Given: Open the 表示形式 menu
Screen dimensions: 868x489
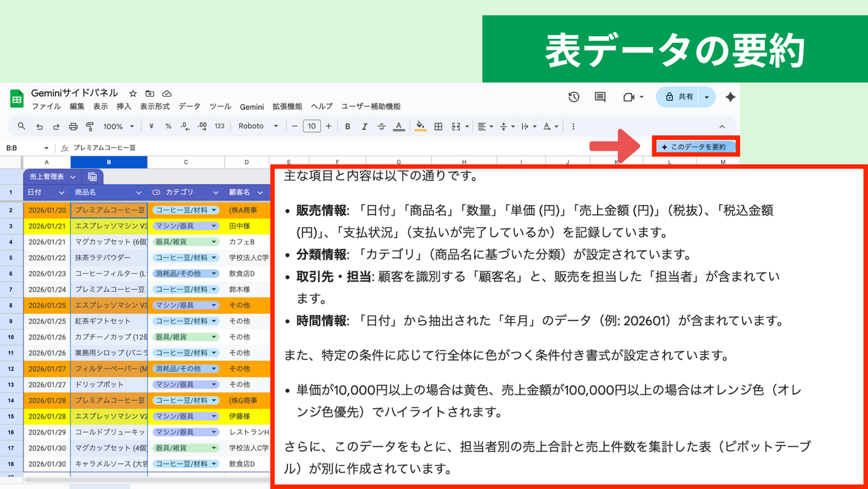Looking at the screenshot, I should coord(155,107).
